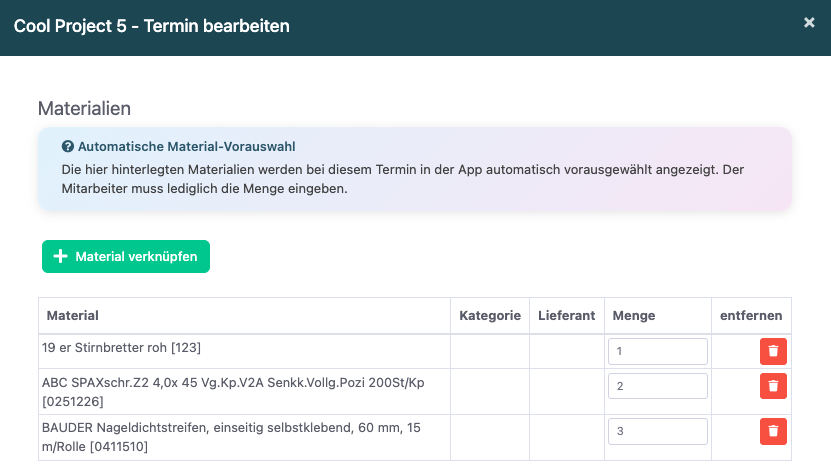Delete the 19 er Stirnbretter roh material
Screen dimensions: 831x472
tap(773, 352)
